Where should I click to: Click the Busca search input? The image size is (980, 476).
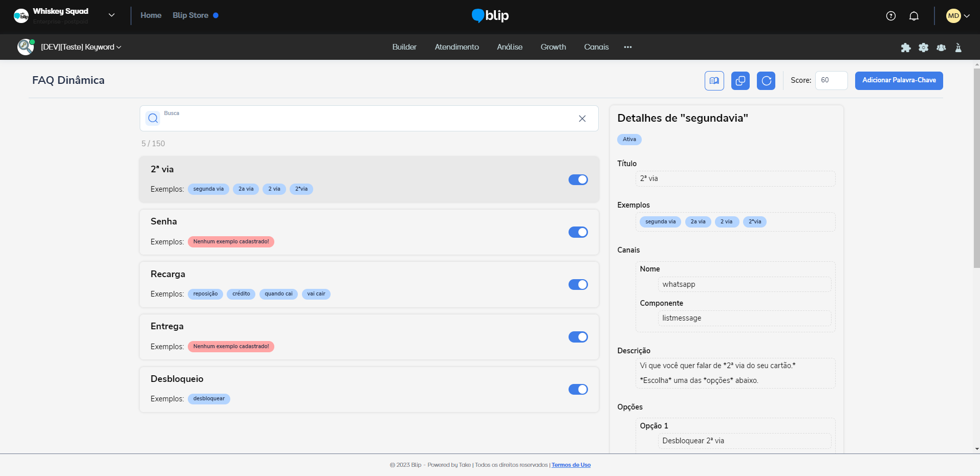(x=369, y=119)
